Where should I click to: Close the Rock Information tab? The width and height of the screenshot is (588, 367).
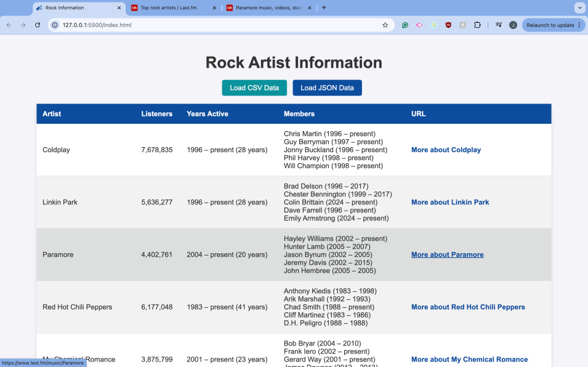pos(119,7)
